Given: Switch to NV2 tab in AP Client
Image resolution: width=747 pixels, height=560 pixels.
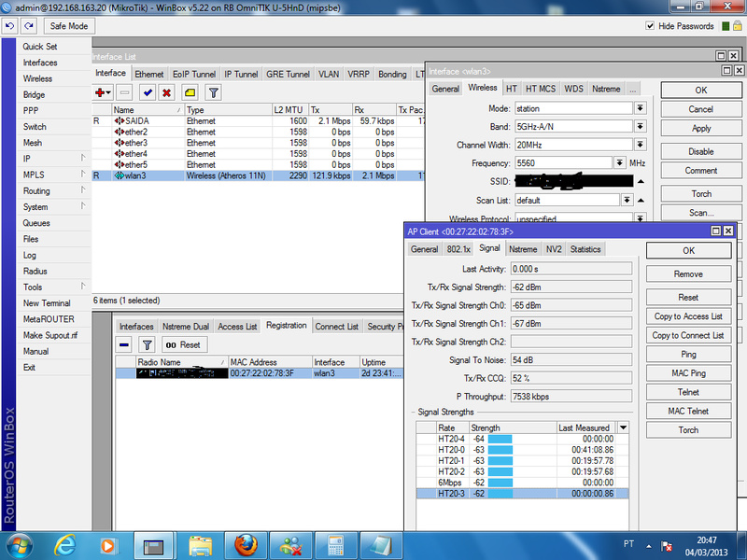Looking at the screenshot, I should (554, 249).
